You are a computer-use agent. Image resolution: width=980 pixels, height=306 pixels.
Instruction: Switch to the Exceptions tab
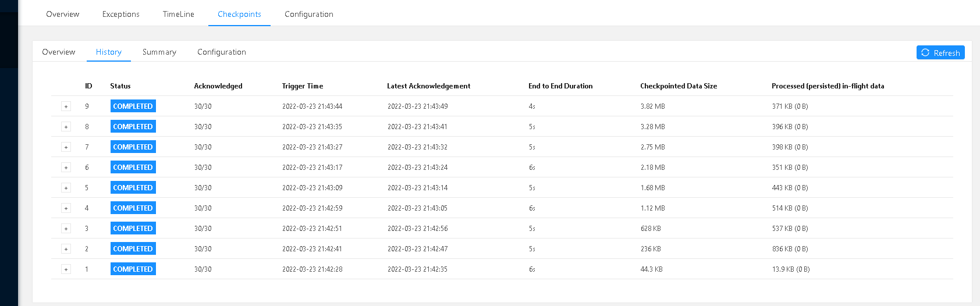tap(121, 14)
